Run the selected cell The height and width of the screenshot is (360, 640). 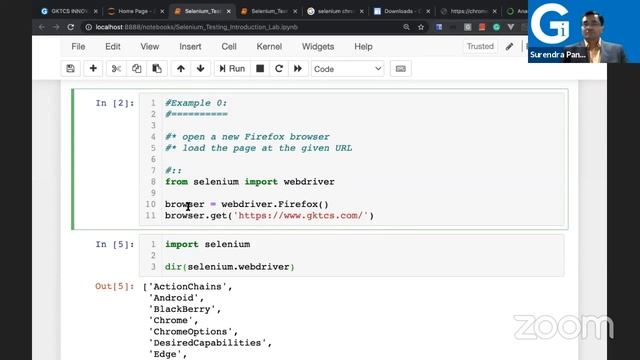point(232,69)
